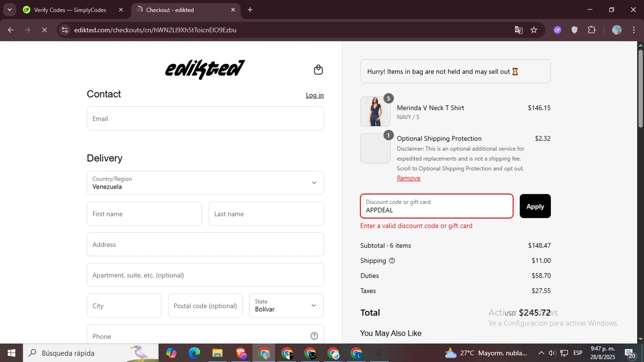Click the hurry items may sell out banner
The height and width of the screenshot is (362, 644).
tap(456, 71)
